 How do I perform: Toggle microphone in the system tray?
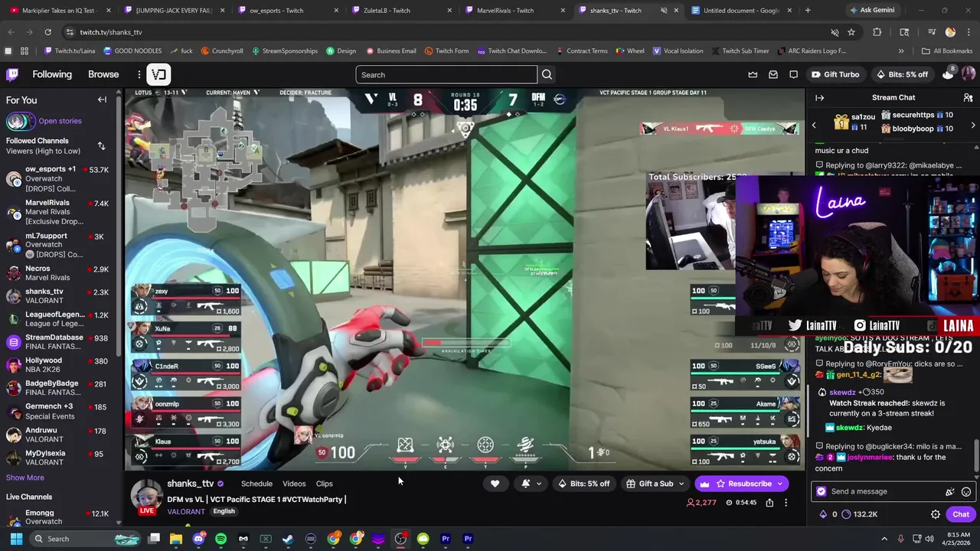(x=900, y=539)
